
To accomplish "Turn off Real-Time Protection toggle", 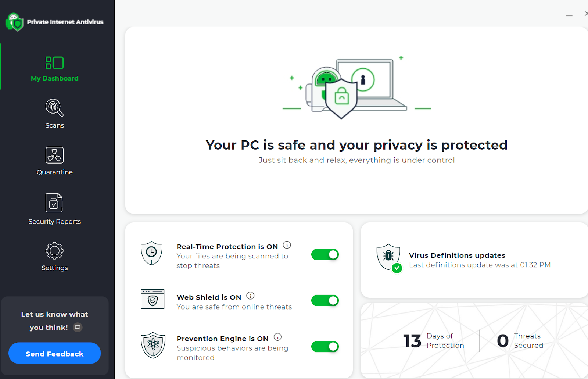I will pos(325,255).
